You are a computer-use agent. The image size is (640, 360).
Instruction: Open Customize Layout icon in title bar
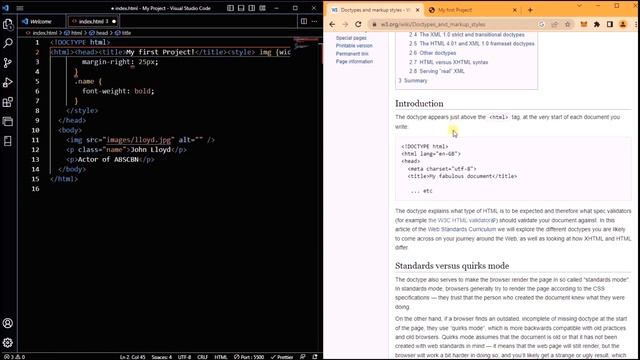point(262,8)
